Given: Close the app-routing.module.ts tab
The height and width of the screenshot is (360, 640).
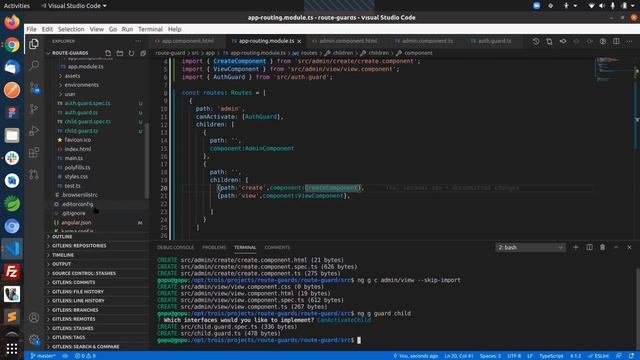Looking at the screenshot, I should coord(299,41).
